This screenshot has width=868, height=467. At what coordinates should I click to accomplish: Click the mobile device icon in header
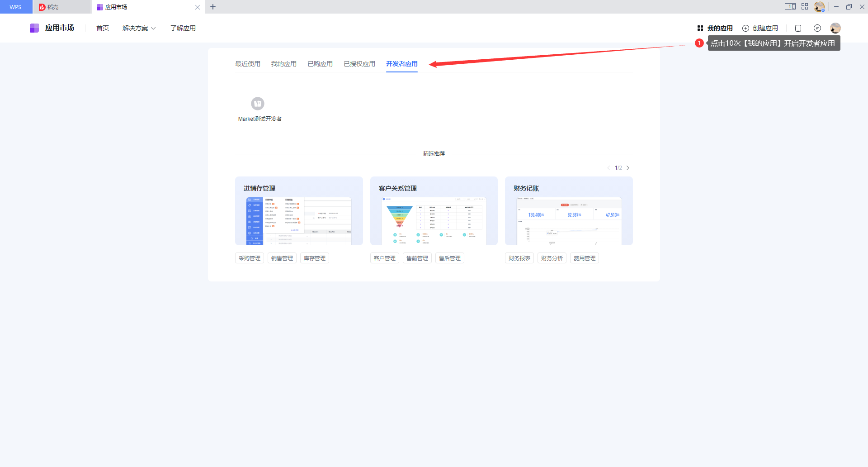coord(798,28)
